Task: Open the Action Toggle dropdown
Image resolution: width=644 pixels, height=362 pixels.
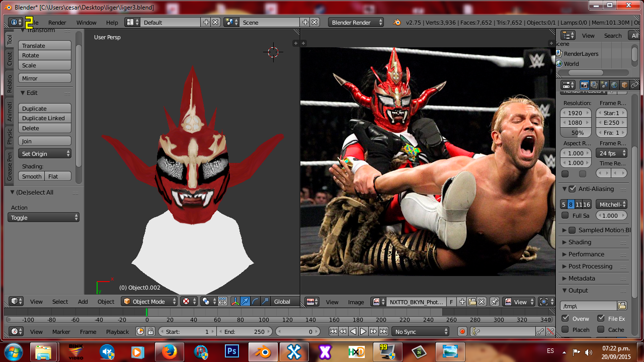Action: click(44, 218)
